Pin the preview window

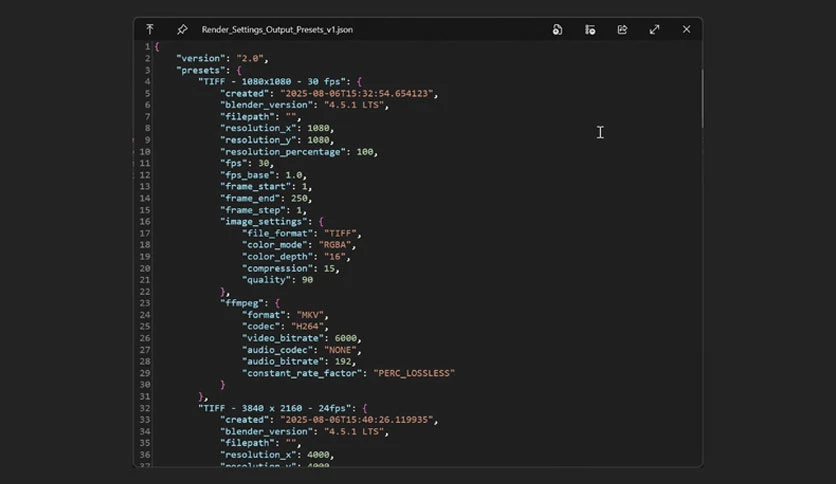pyautogui.click(x=182, y=29)
